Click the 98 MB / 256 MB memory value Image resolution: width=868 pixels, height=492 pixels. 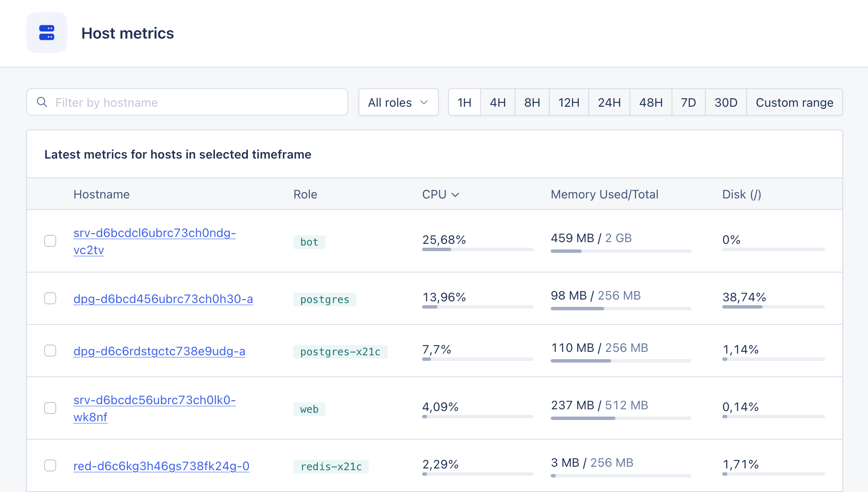pyautogui.click(x=596, y=295)
